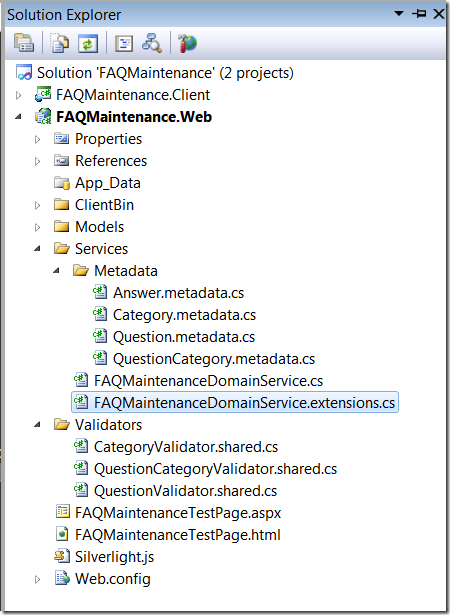The width and height of the screenshot is (450, 615).
Task: Collapse the Validators folder
Action: 37,424
